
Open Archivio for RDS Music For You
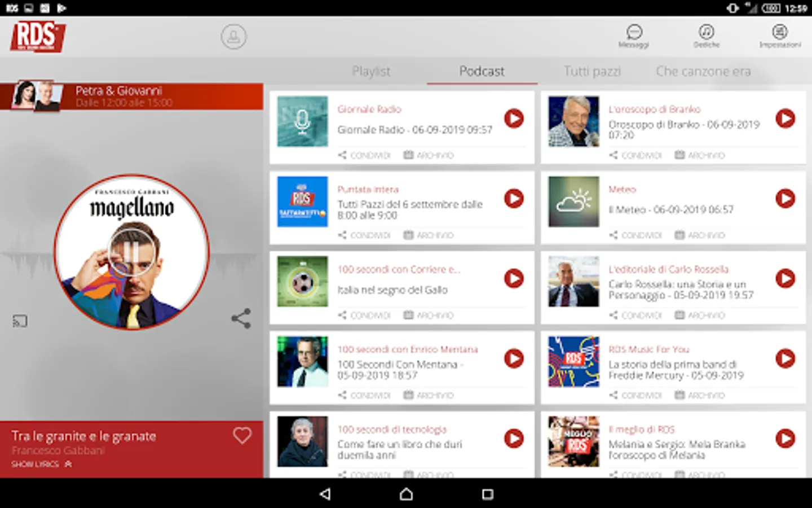tap(700, 396)
